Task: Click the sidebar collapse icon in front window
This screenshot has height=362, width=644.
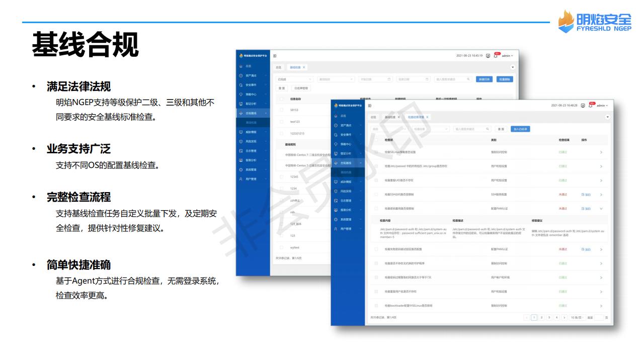Action: click(370, 106)
